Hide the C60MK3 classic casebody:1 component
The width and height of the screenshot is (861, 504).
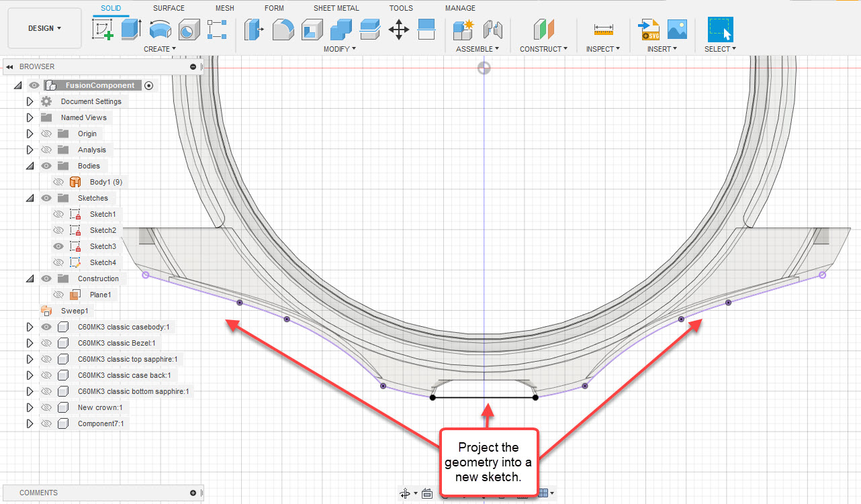tap(46, 327)
